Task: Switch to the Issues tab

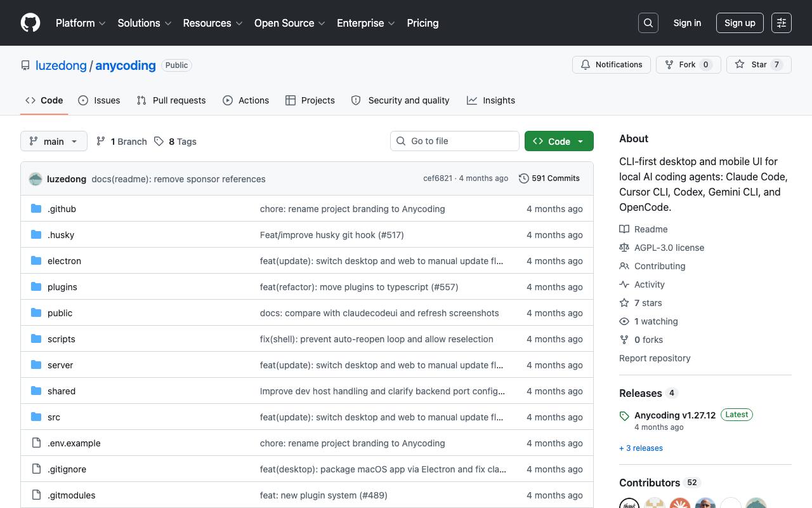Action: pos(99,100)
